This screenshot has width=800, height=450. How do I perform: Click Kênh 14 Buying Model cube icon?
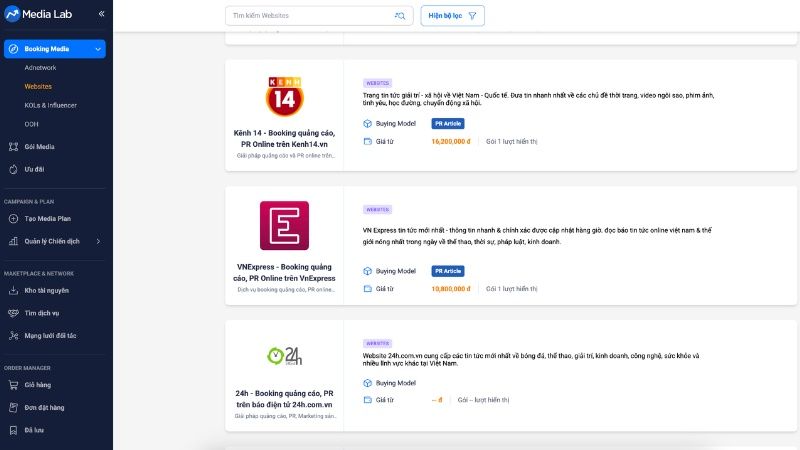tap(367, 123)
